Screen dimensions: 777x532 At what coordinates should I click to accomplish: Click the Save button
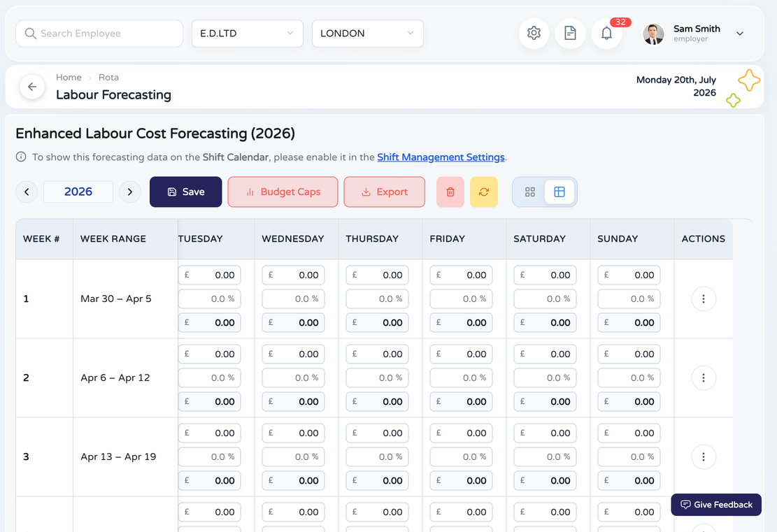tap(186, 192)
